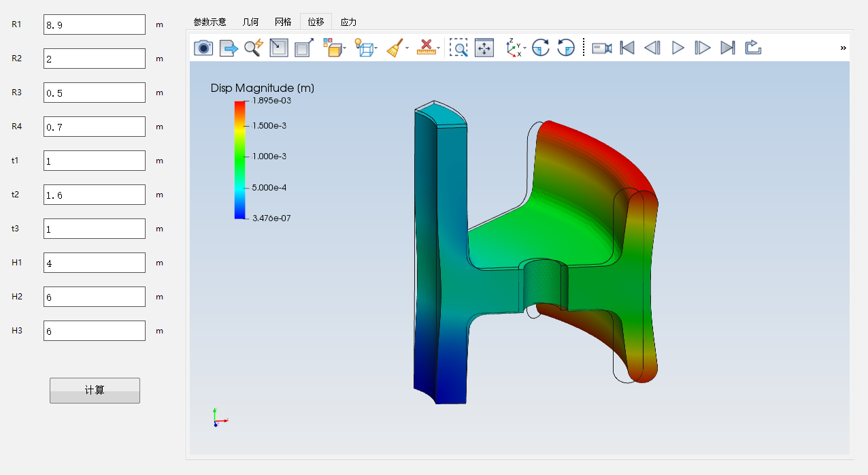Click the 3.476e-07 minimum legend value
Viewport: 868px width, 475px height.
click(x=271, y=218)
